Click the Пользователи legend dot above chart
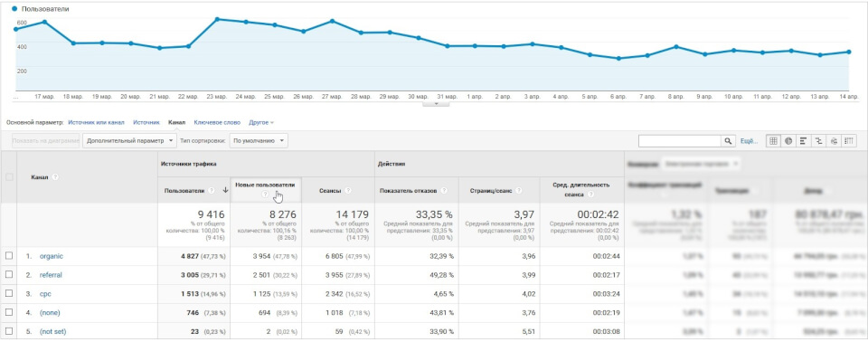868x342 pixels. click(14, 9)
